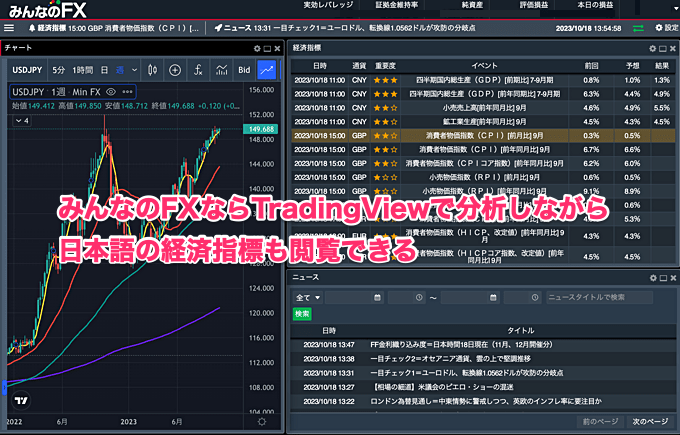Screen dimensions: 680x435
Task: Select CNY 小売売上高[前年同月比]9月 row
Action: (483, 108)
